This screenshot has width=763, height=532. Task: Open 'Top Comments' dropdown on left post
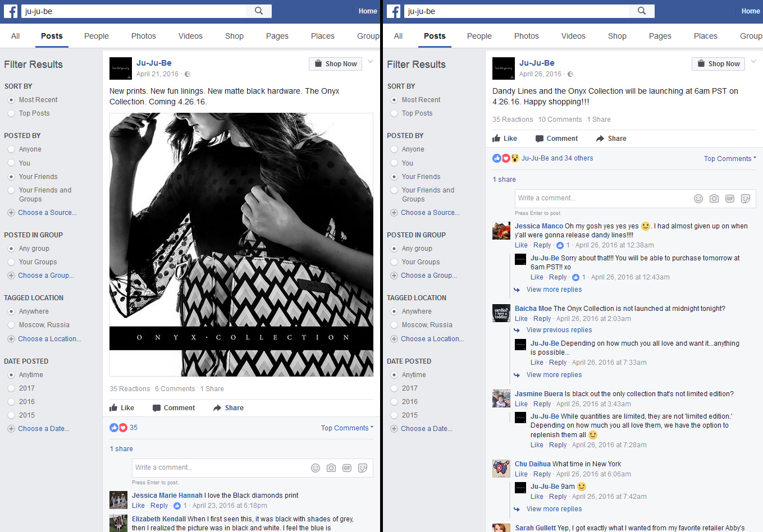point(347,428)
